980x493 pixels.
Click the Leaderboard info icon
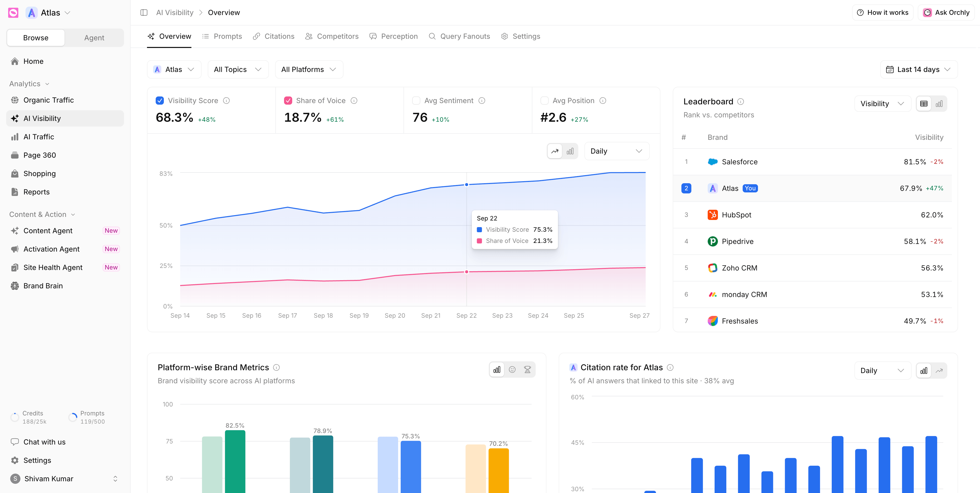click(x=740, y=102)
